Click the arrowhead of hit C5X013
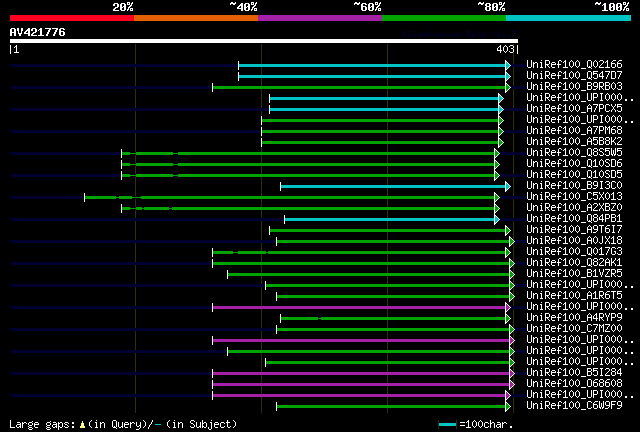This screenshot has width=640, height=432. (497, 198)
